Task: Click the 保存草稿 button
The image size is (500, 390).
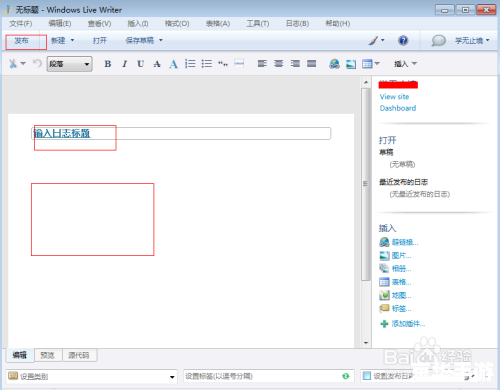Action: [140, 41]
